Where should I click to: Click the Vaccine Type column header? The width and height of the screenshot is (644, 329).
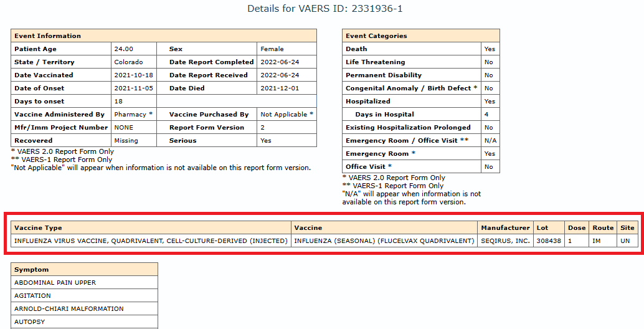click(38, 228)
